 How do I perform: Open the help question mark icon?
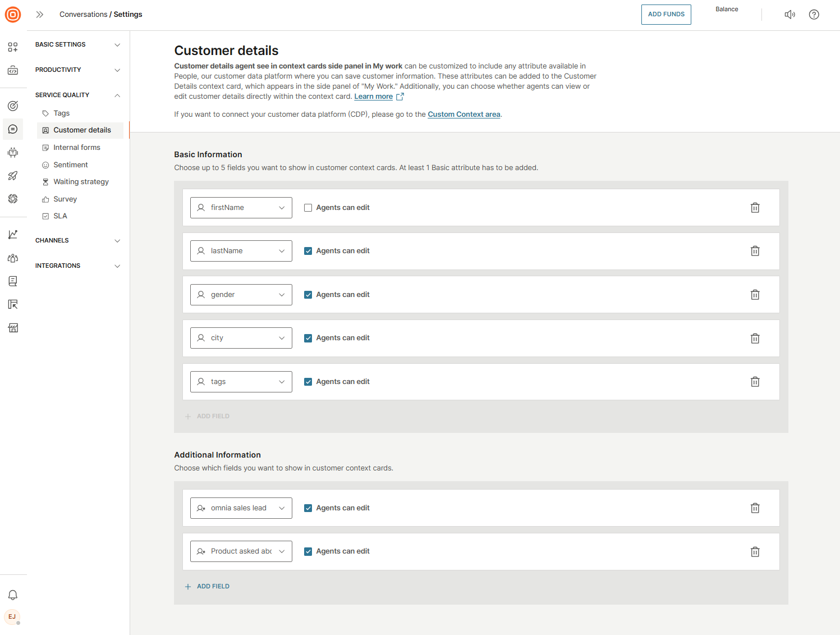coord(814,15)
